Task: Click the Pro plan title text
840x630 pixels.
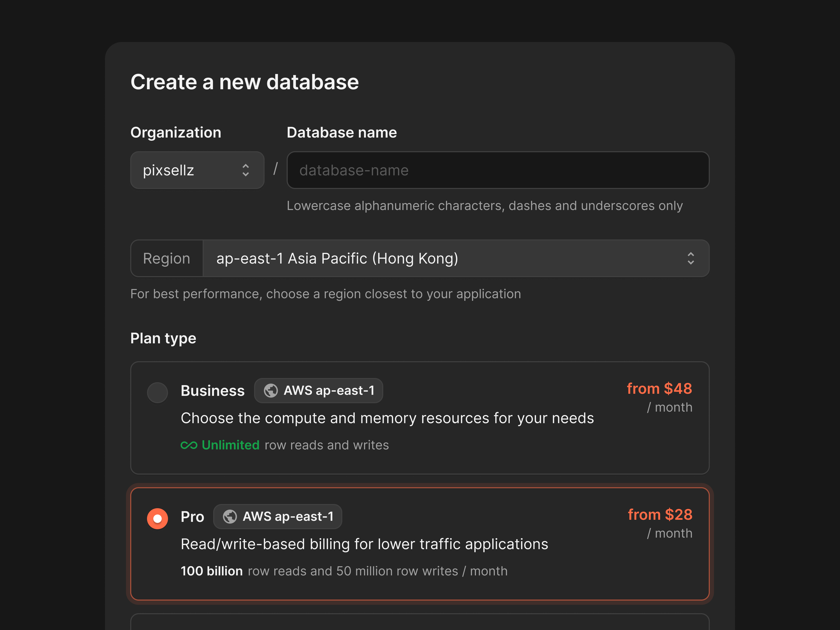Action: point(192,517)
